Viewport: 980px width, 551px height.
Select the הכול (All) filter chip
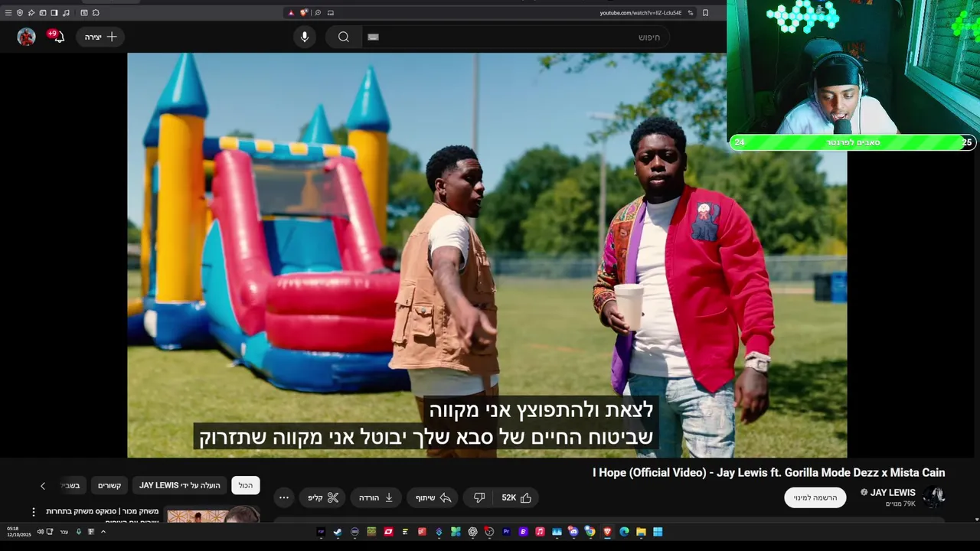246,485
